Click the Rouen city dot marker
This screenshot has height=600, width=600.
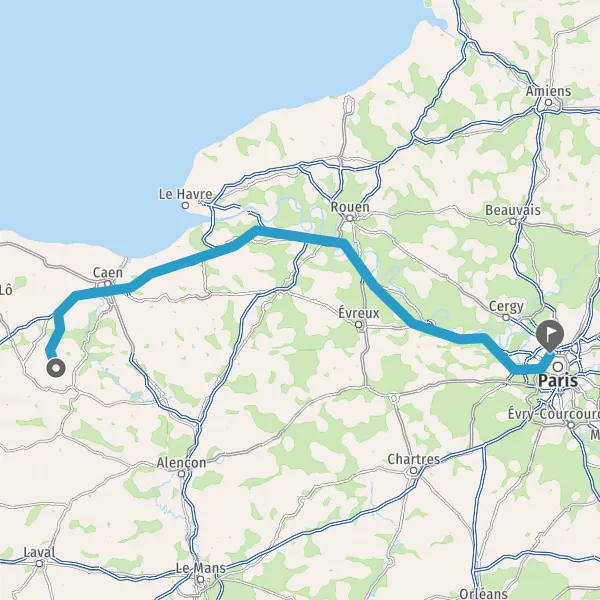click(x=350, y=218)
